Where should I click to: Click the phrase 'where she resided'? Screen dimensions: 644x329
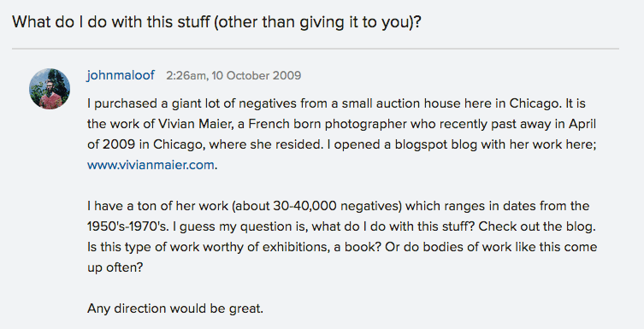[x=265, y=144]
